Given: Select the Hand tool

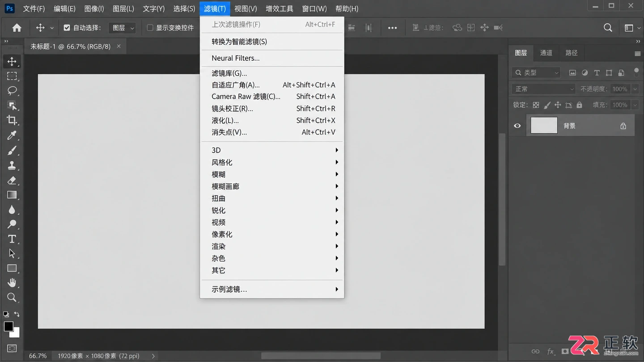Looking at the screenshot, I should [12, 283].
